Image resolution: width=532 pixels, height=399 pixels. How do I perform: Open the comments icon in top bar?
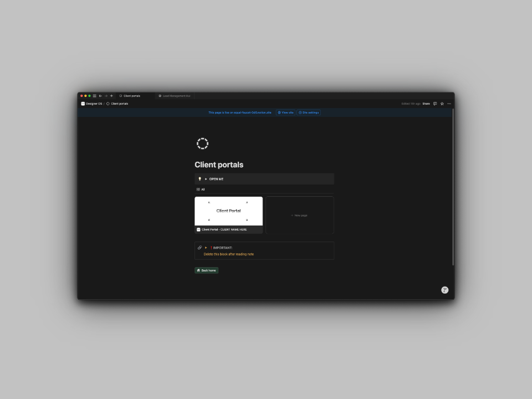pos(435,104)
